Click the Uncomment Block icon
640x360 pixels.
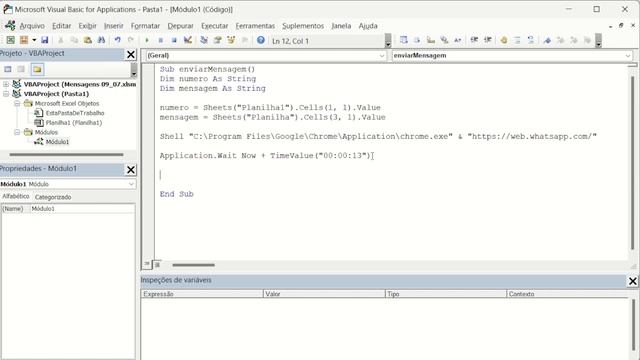pos(531,40)
